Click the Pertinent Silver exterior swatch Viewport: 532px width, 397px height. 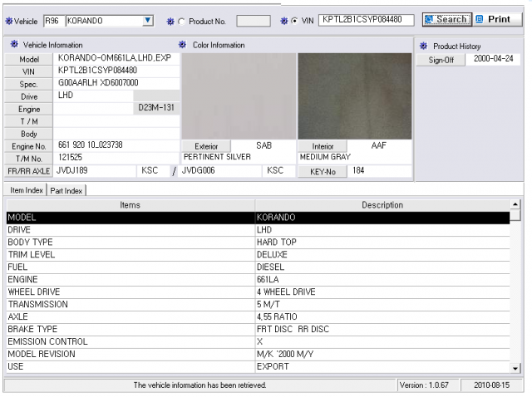[x=239, y=96]
